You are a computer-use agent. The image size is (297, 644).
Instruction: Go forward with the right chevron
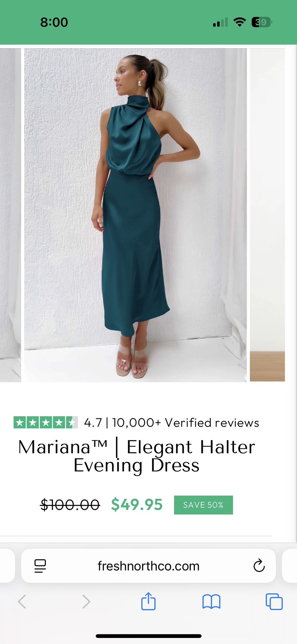(x=86, y=601)
